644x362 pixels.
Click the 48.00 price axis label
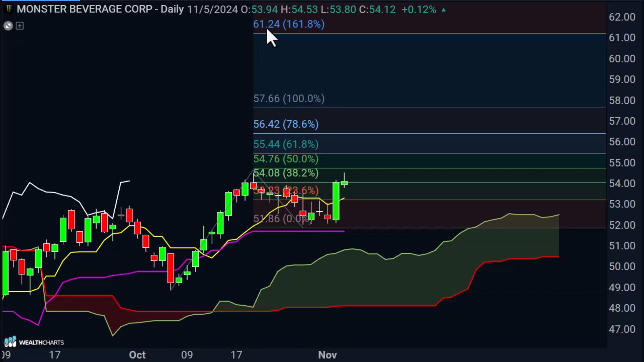pos(622,308)
